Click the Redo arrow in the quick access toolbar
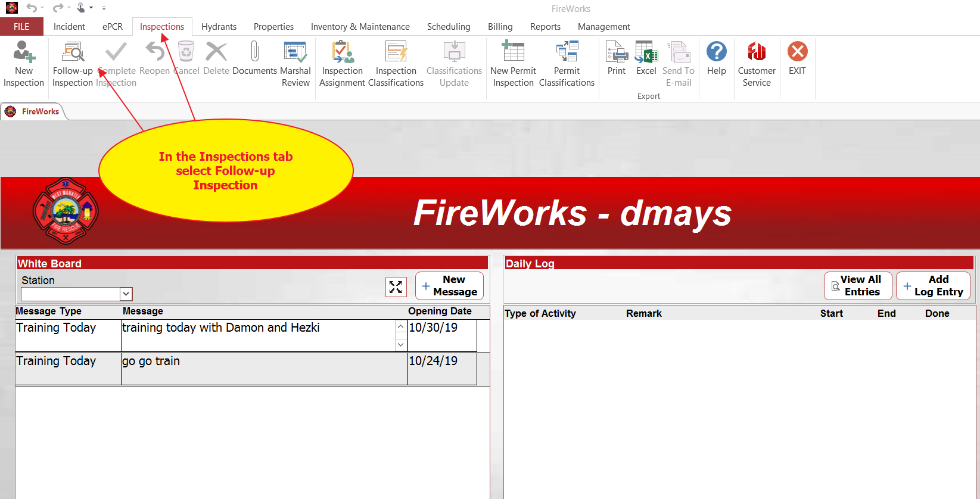 tap(58, 8)
